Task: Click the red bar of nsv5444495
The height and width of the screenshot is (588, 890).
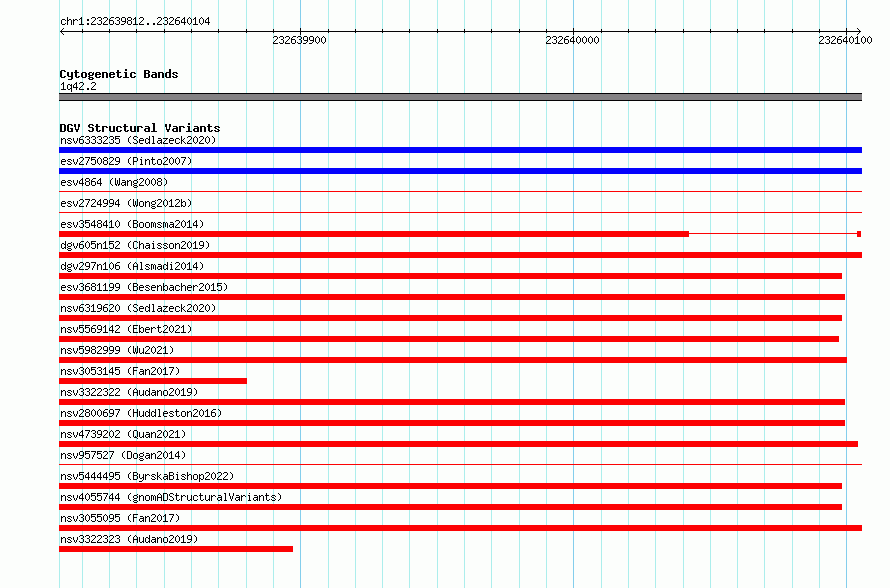Action: (x=451, y=486)
